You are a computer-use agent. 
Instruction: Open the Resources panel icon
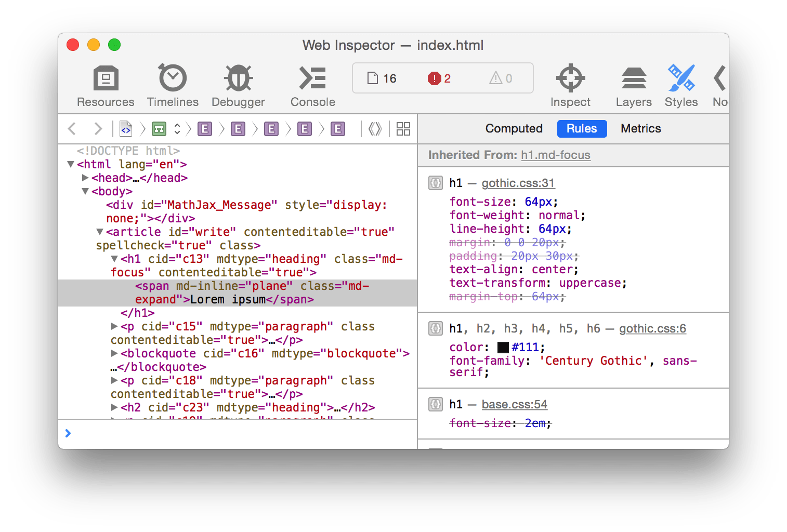pos(106,79)
